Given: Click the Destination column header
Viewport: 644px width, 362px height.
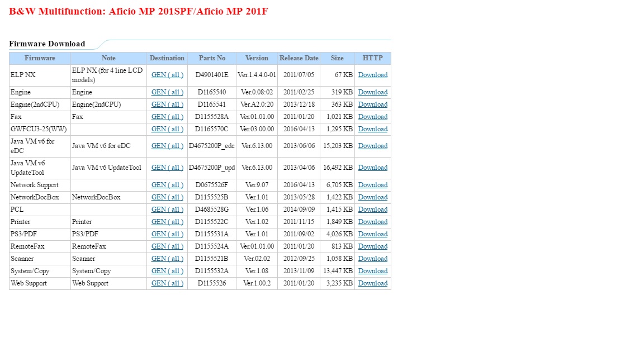Looking at the screenshot, I should [x=167, y=58].
